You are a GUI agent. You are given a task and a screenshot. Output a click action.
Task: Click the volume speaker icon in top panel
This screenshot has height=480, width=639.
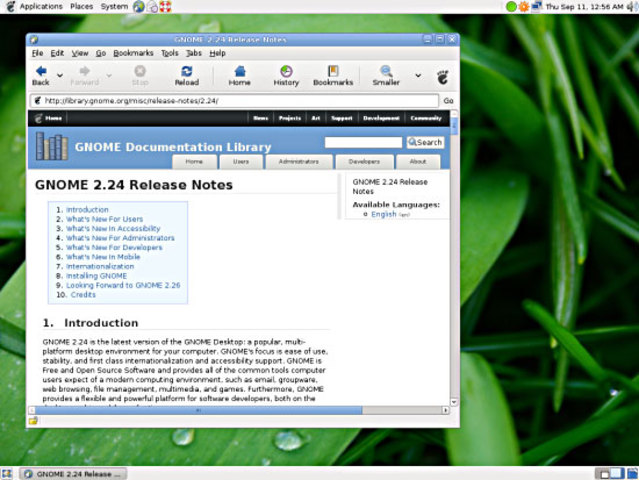pyautogui.click(x=631, y=6)
